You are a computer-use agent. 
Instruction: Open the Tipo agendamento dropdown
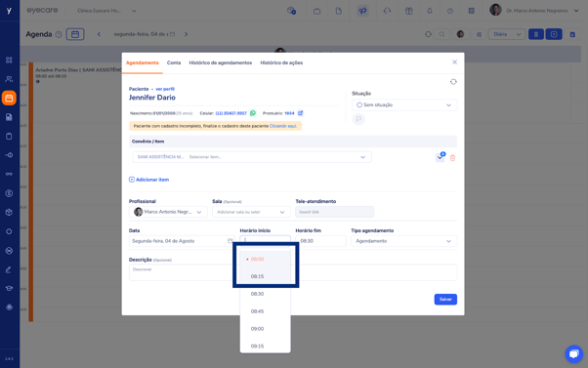tap(403, 241)
